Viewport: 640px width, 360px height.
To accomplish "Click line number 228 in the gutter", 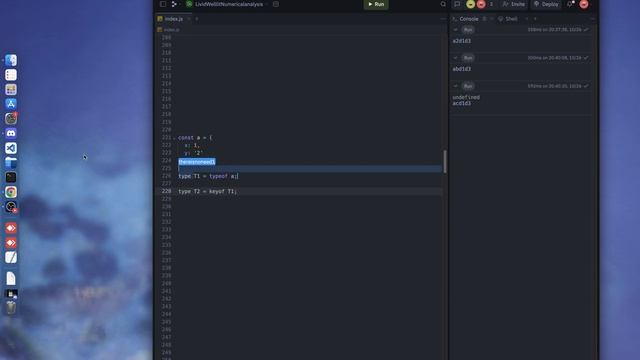I will (166, 191).
